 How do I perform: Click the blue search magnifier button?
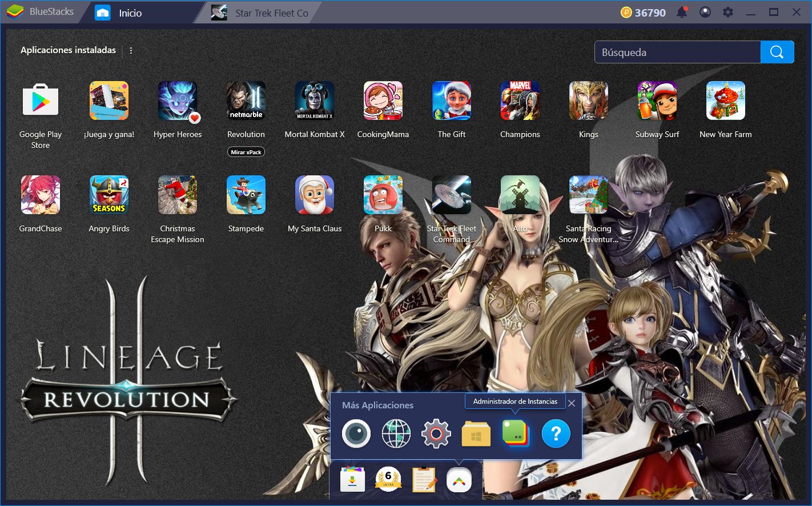[x=777, y=52]
